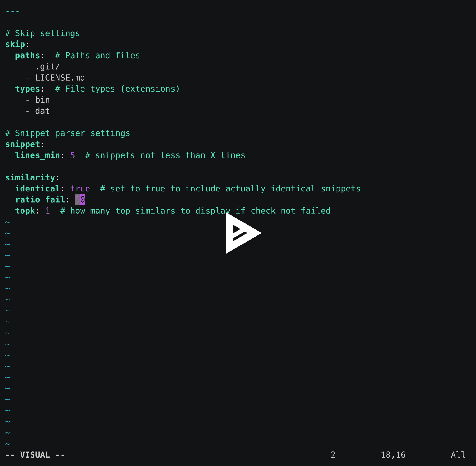Click the 'skip' key
The image size is (476, 466).
[15, 44]
